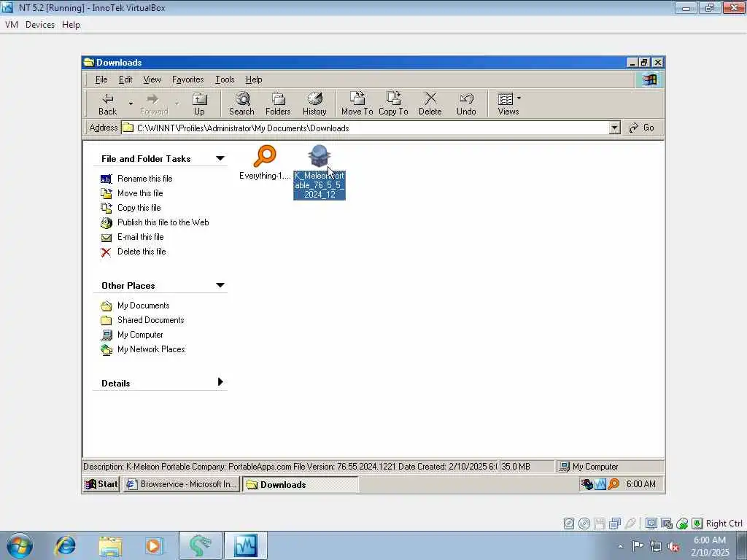
Task: Click the Move To toolbar icon
Action: tap(357, 104)
